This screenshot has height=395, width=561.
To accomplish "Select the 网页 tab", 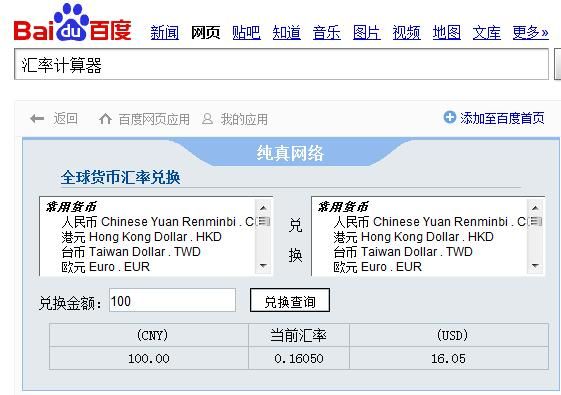I will click(205, 33).
